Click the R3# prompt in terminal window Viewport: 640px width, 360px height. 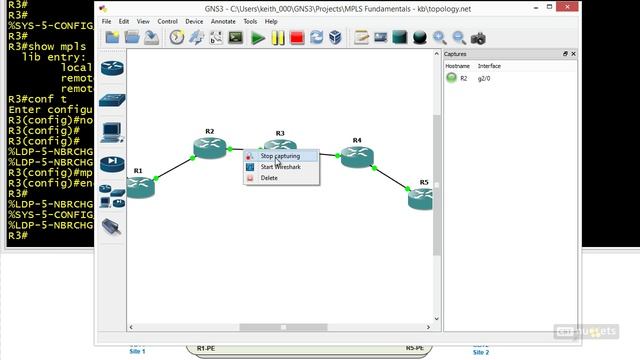coord(18,236)
